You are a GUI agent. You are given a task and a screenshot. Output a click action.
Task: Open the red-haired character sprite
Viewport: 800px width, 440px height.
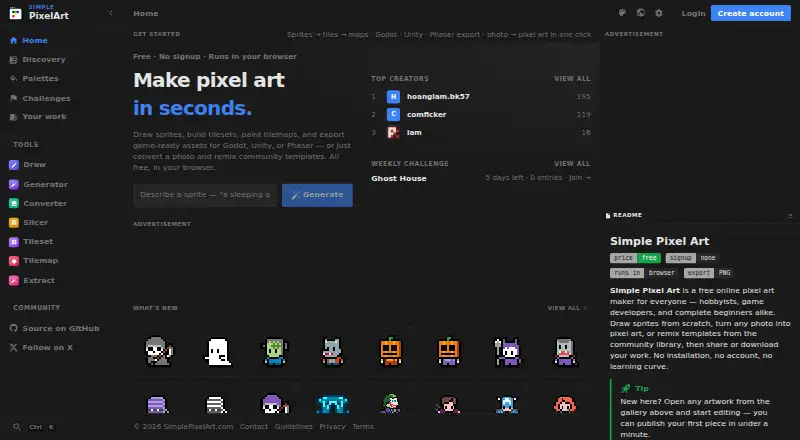pos(565,405)
